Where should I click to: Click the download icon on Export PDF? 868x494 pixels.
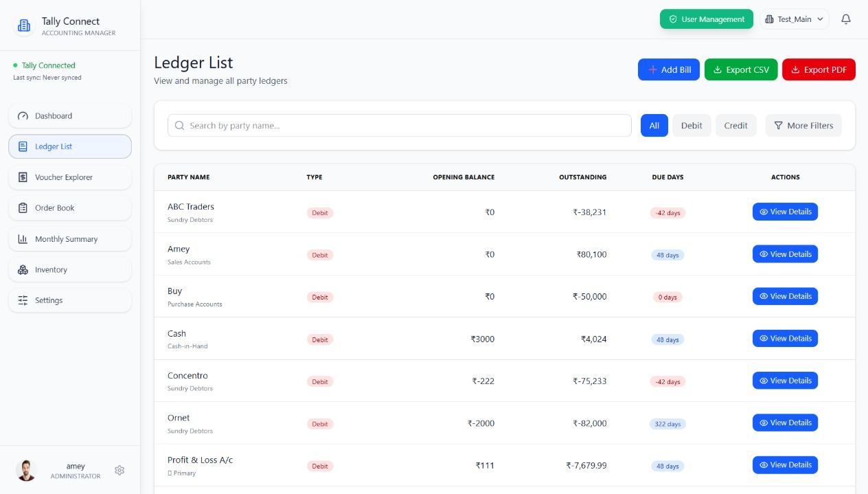(795, 69)
